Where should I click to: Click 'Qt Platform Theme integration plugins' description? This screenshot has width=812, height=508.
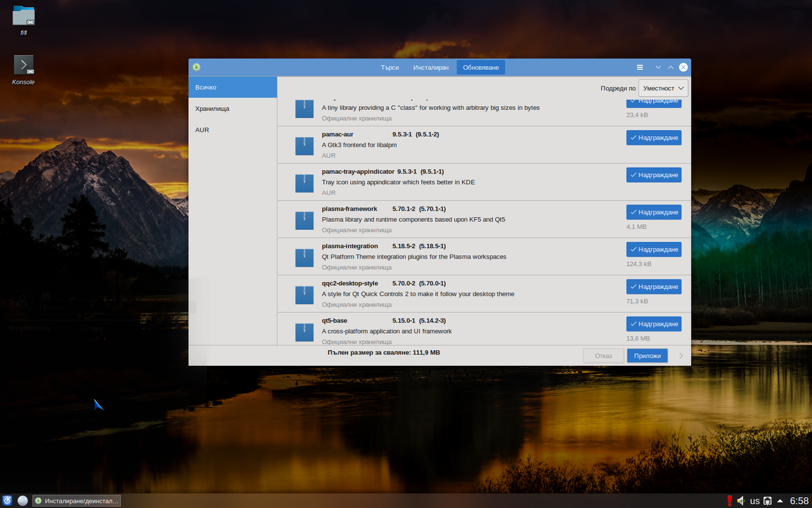(414, 257)
